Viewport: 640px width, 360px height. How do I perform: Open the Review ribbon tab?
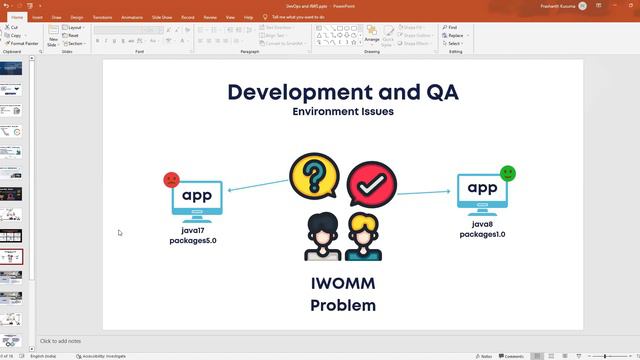[x=210, y=17]
